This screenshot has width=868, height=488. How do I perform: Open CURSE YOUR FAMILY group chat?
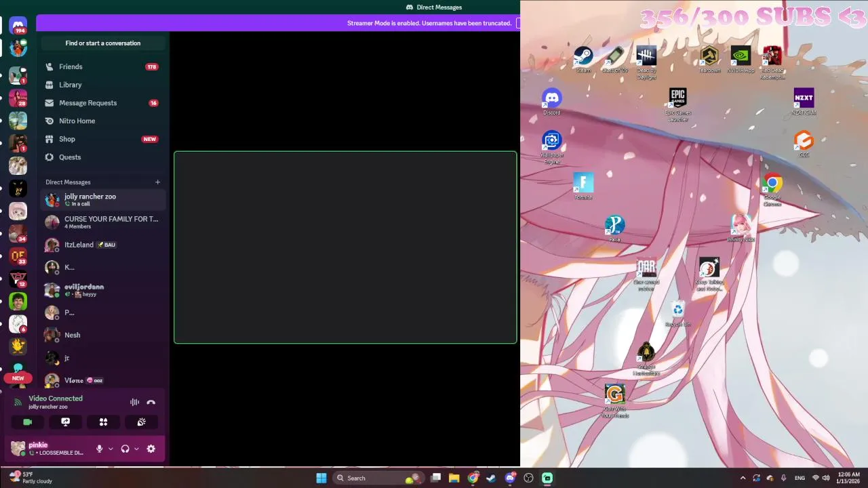coord(103,222)
